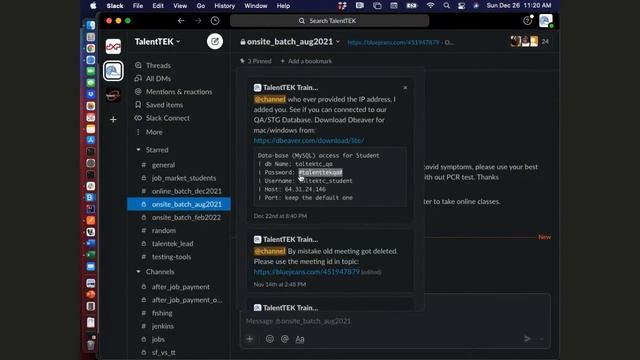This screenshot has height=360, width=640.
Task: Open the user profile avatar in top bar
Action: click(545, 20)
